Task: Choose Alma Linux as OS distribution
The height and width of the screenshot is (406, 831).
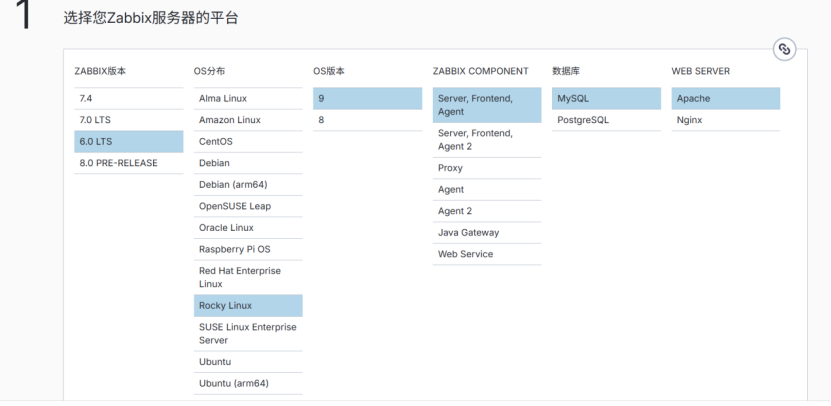Action: coord(248,99)
